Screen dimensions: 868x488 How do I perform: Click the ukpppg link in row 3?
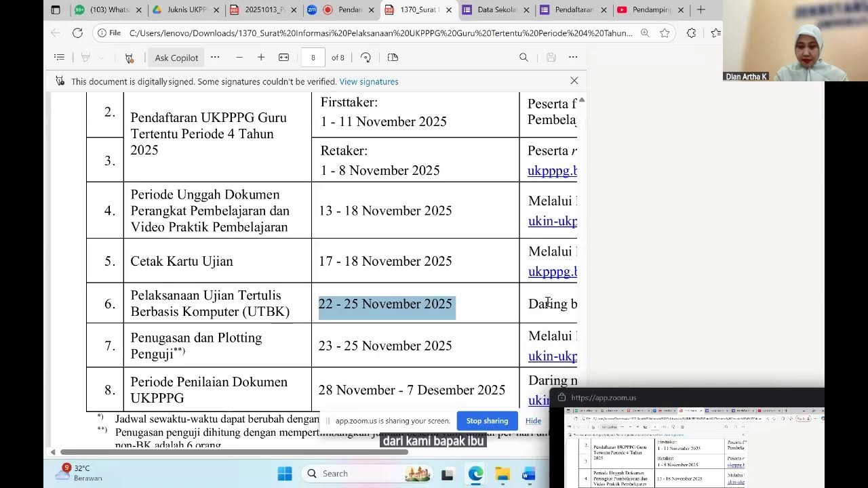point(552,170)
